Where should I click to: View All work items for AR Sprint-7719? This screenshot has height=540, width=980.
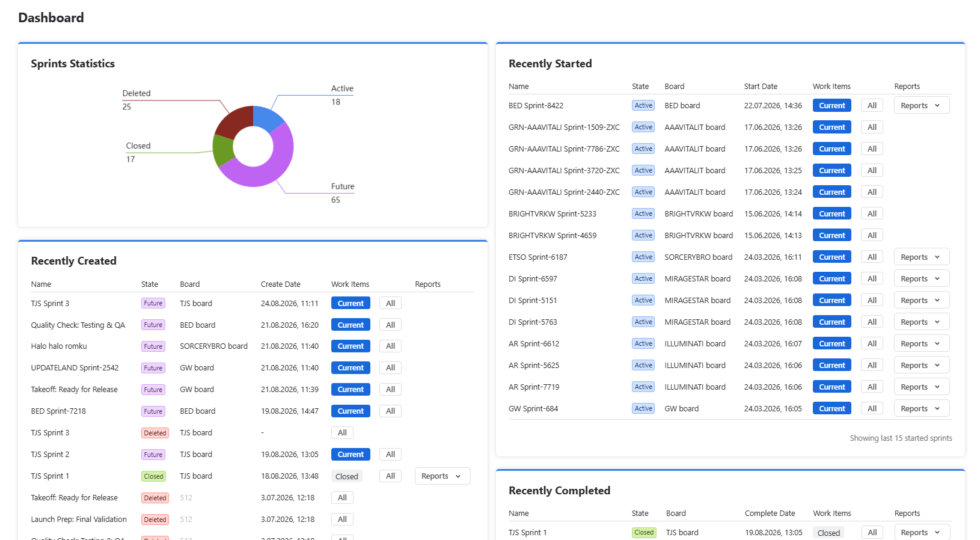(x=872, y=387)
